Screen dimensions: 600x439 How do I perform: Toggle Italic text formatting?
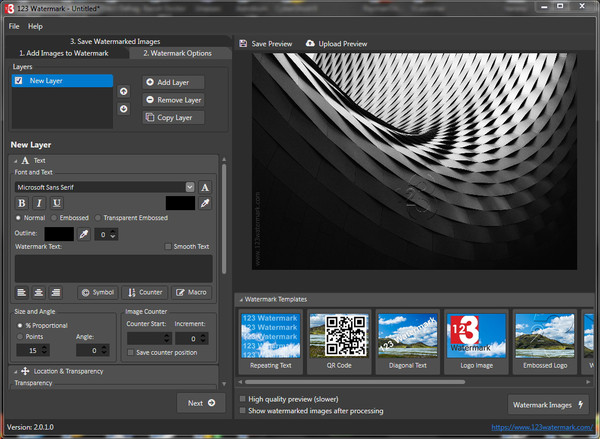[x=38, y=203]
